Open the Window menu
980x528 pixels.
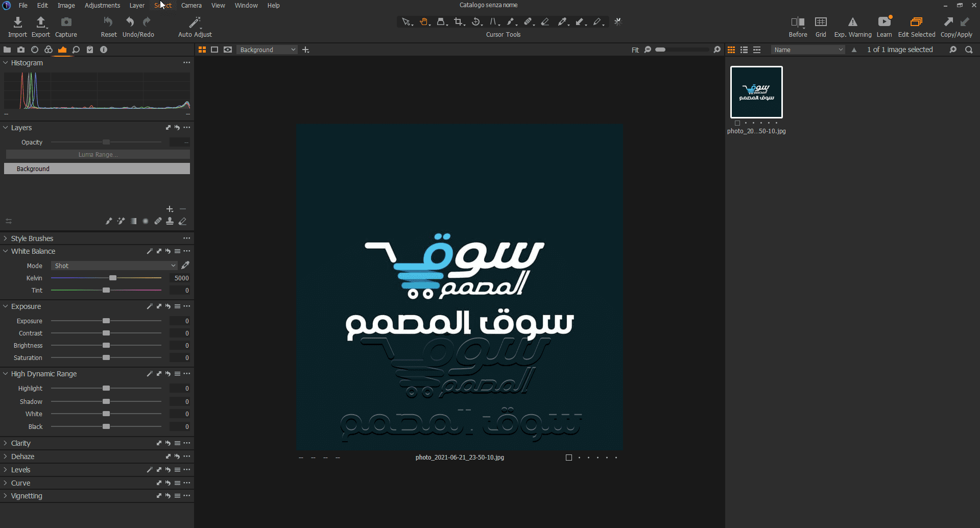(246, 5)
